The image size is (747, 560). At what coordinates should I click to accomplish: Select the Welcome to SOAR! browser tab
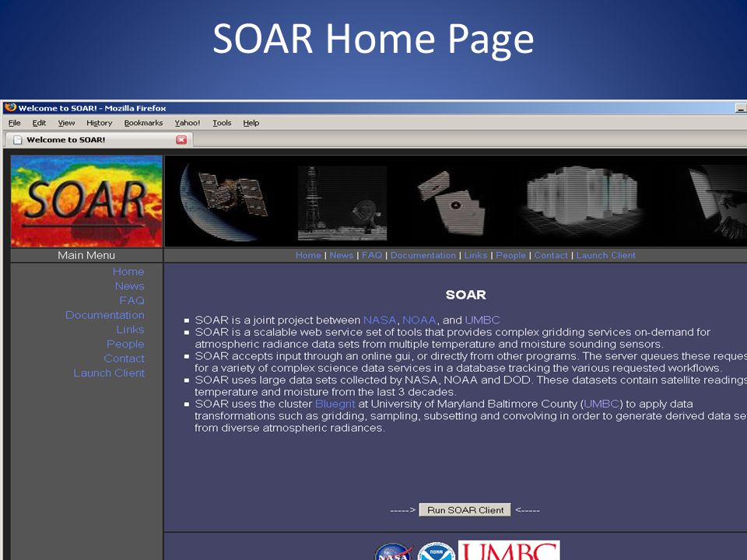click(99, 139)
